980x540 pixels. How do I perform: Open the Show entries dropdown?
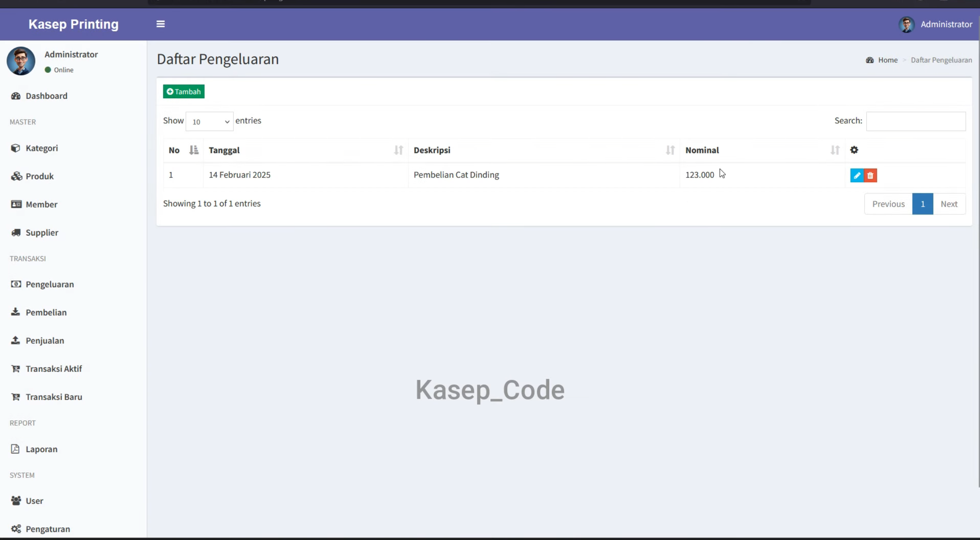pos(209,121)
